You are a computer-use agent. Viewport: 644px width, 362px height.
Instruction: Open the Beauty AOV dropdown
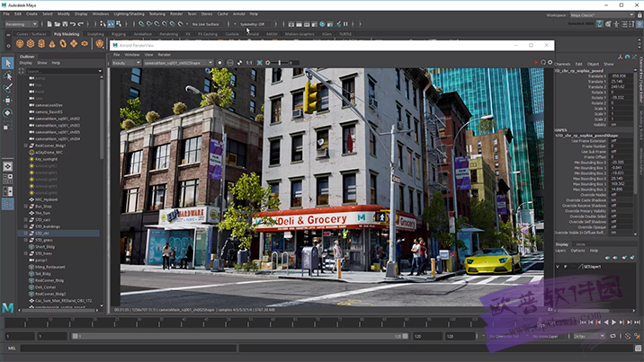[x=127, y=63]
